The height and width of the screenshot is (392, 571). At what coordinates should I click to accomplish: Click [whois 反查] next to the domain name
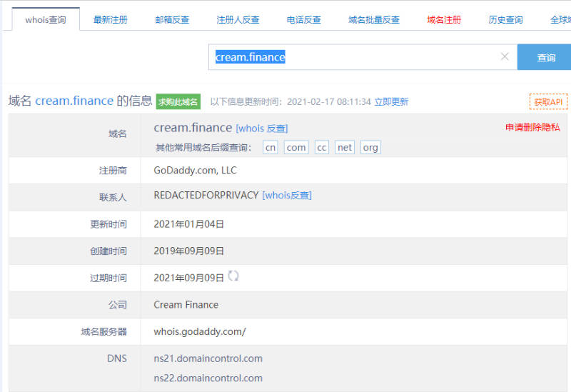click(262, 129)
